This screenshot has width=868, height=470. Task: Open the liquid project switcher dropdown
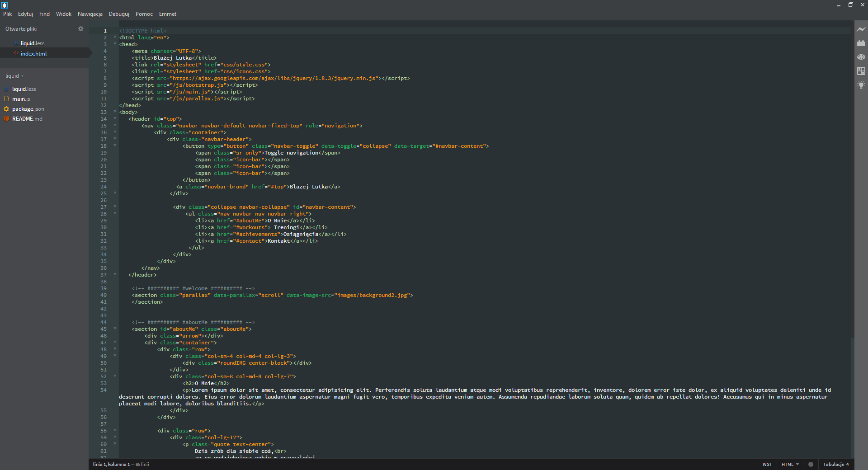pyautogui.click(x=14, y=75)
